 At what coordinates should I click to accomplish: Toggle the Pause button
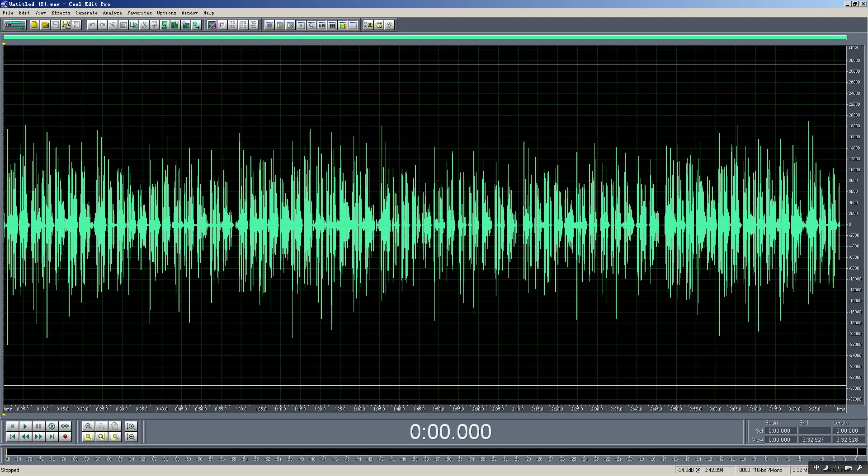click(x=38, y=426)
